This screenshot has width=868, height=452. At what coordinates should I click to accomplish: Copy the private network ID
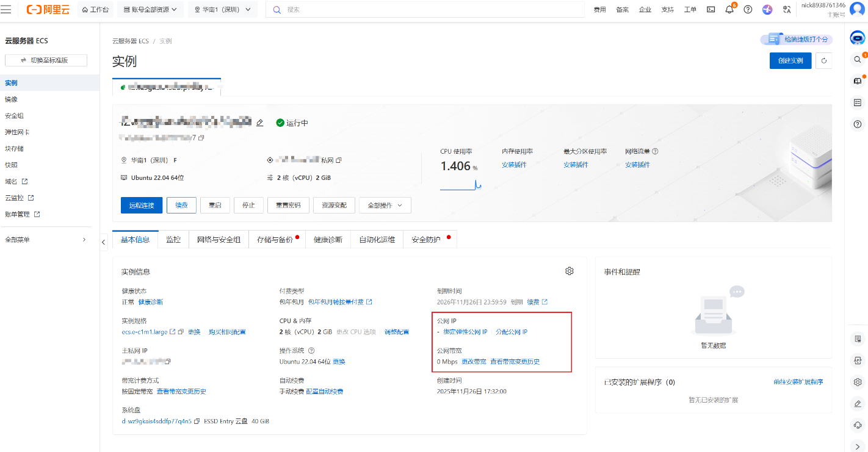click(x=339, y=160)
